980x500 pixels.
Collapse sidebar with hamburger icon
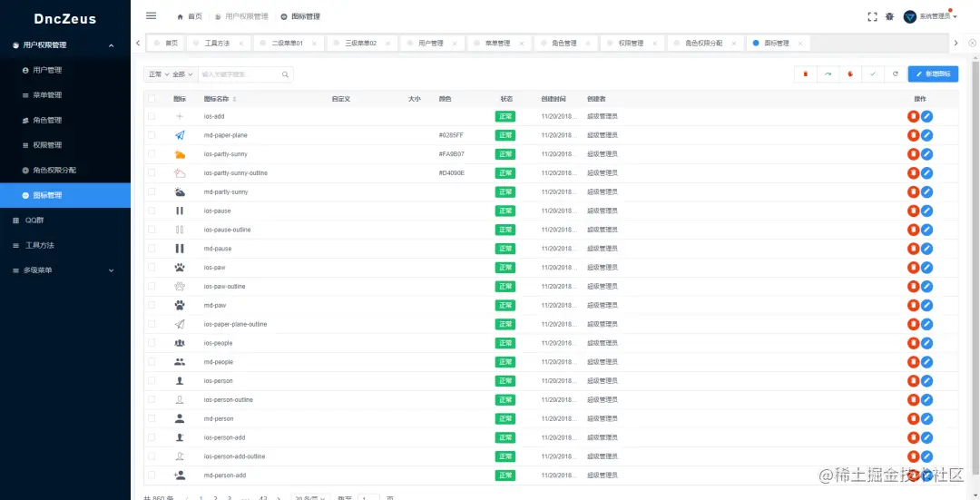[151, 16]
